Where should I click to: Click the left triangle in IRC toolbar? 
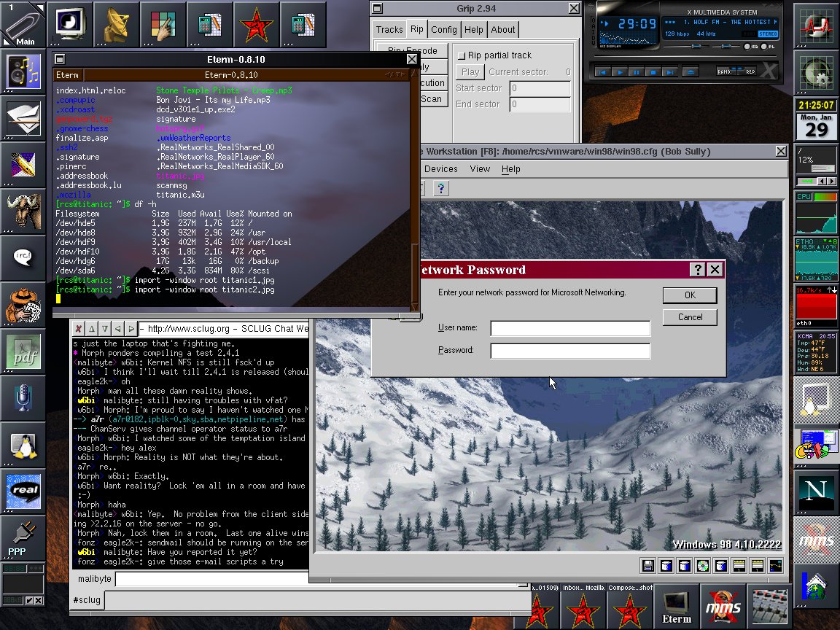[x=117, y=328]
